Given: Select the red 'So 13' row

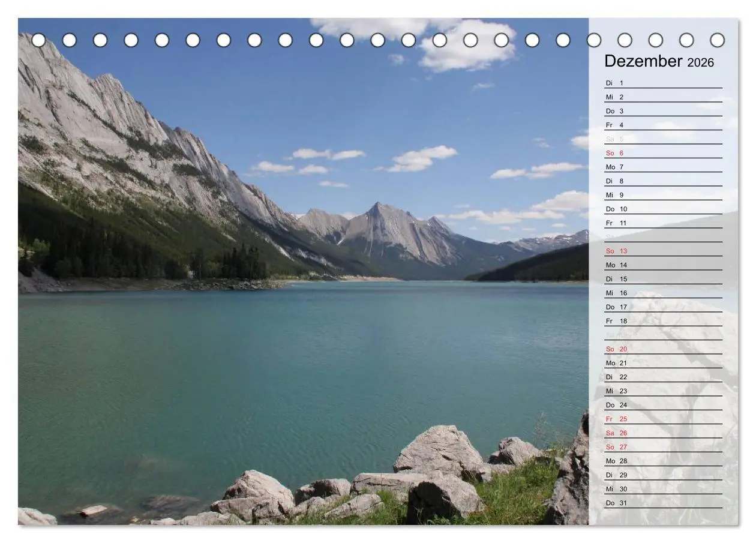Looking at the screenshot, I should click(663, 251).
